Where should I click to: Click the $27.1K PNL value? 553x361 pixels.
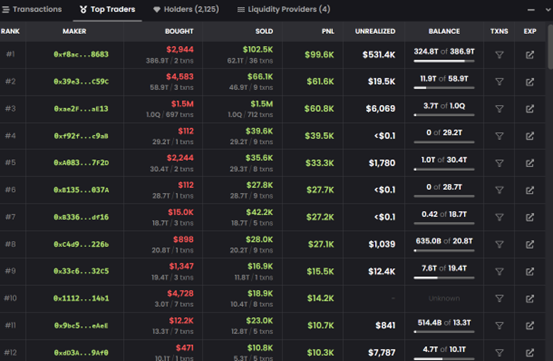click(x=321, y=244)
